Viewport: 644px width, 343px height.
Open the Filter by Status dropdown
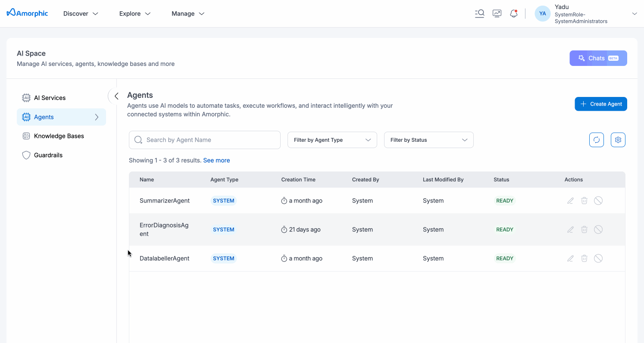pos(428,140)
